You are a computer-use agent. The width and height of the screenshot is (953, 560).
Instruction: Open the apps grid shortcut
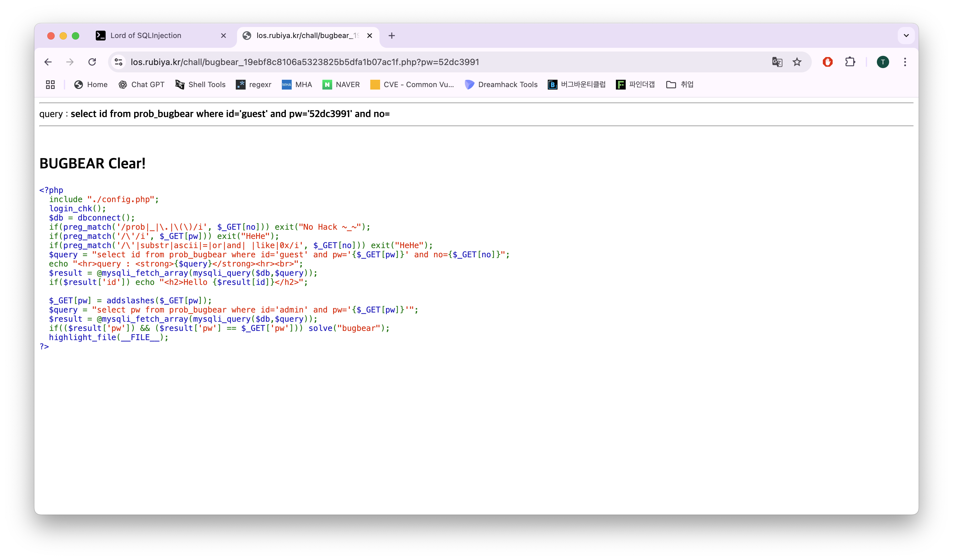50,85
